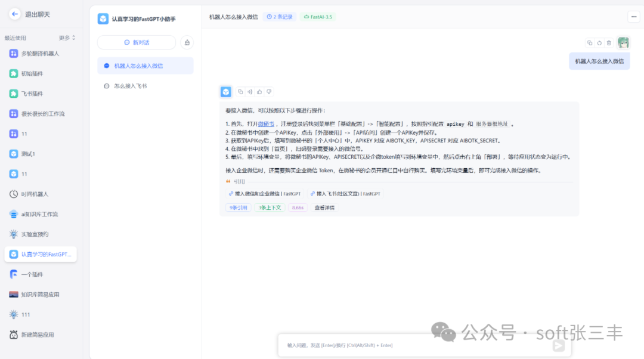Image resolution: width=644 pixels, height=359 pixels.
Task: Click the FastAI-3.5 model badge
Action: click(x=318, y=17)
